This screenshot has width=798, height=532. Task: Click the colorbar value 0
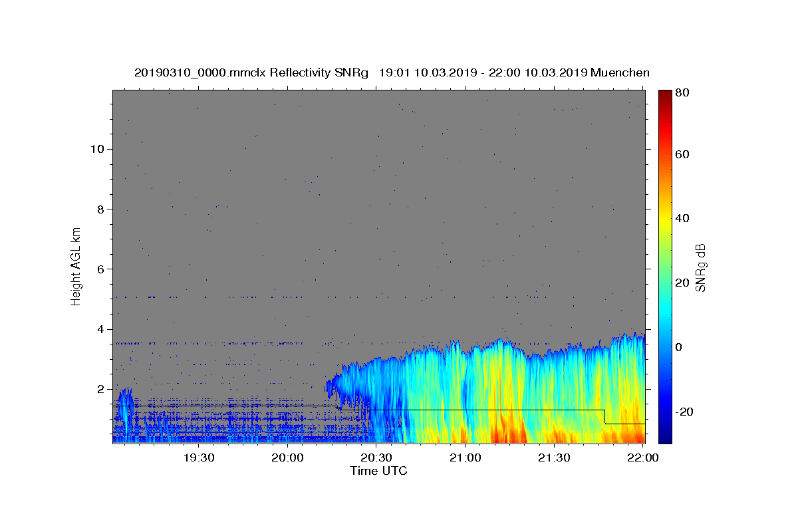click(680, 347)
